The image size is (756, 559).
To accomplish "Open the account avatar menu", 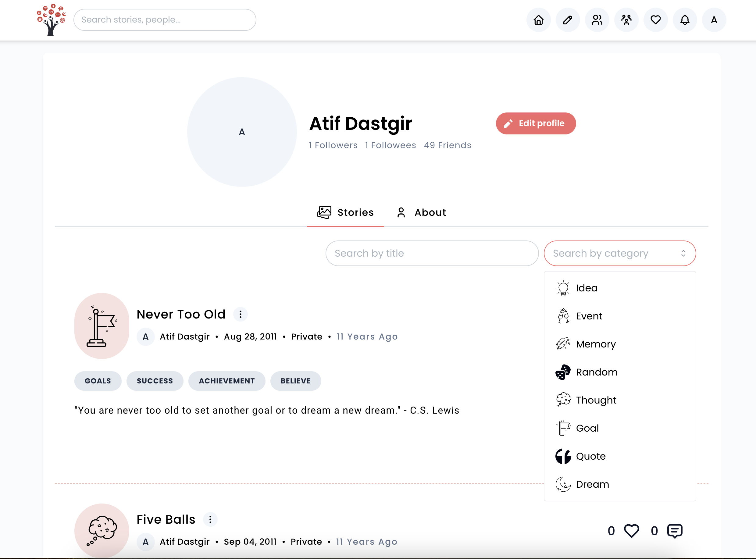I will pos(714,20).
